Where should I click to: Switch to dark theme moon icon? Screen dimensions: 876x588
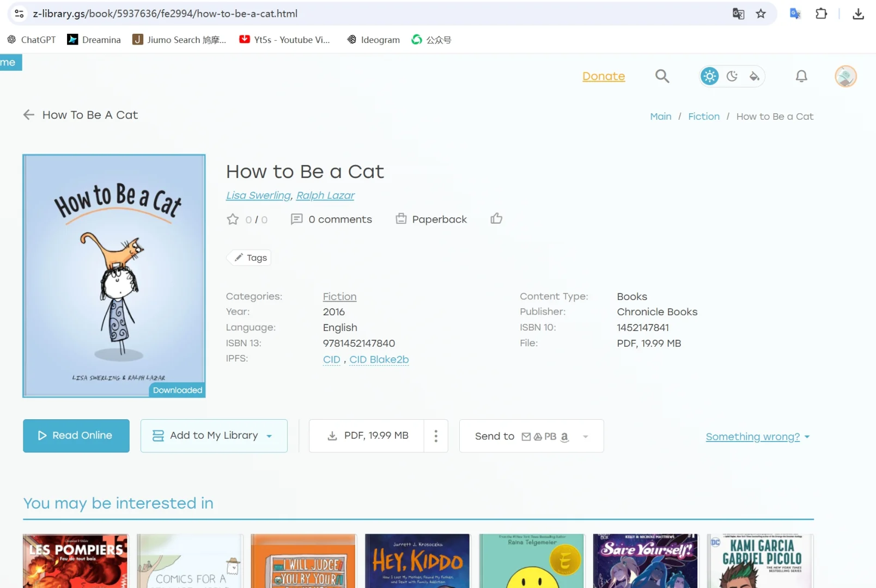(x=732, y=76)
